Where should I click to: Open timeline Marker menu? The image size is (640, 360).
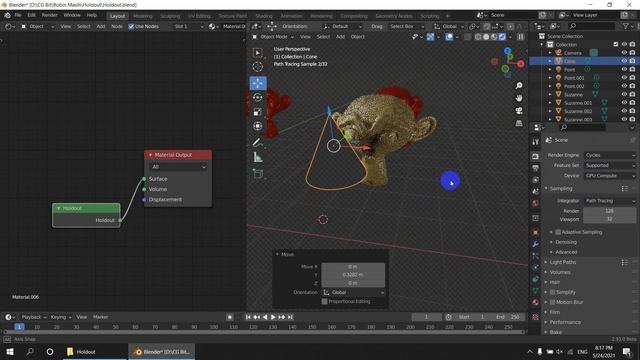click(x=100, y=317)
